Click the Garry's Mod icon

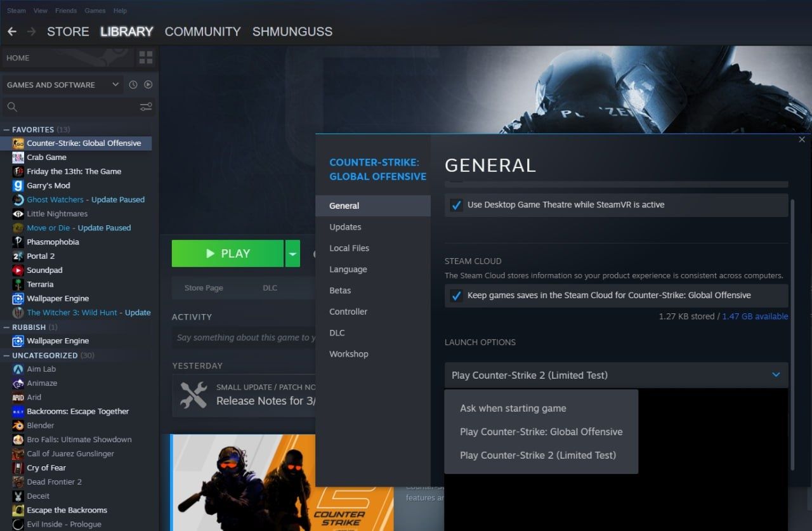pos(18,185)
